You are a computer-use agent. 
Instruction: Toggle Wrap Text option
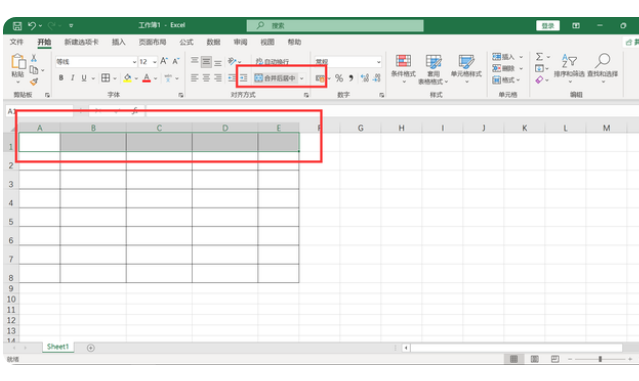coord(272,62)
